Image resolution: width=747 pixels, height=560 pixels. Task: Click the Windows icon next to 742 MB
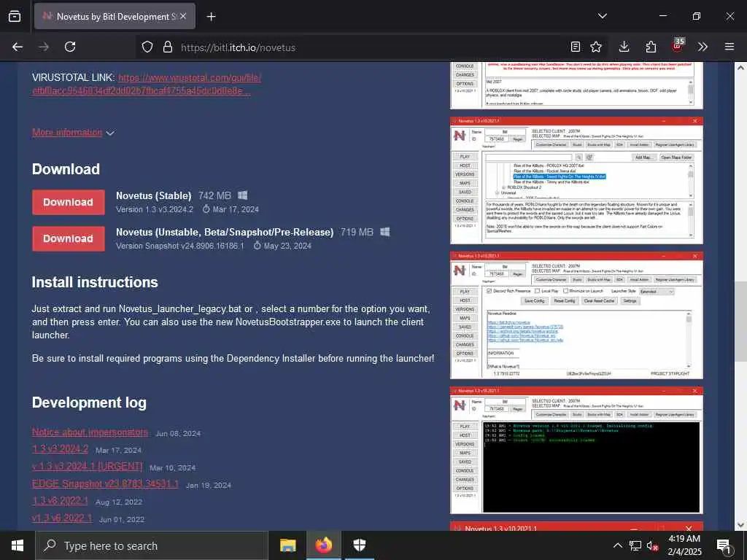point(242,195)
